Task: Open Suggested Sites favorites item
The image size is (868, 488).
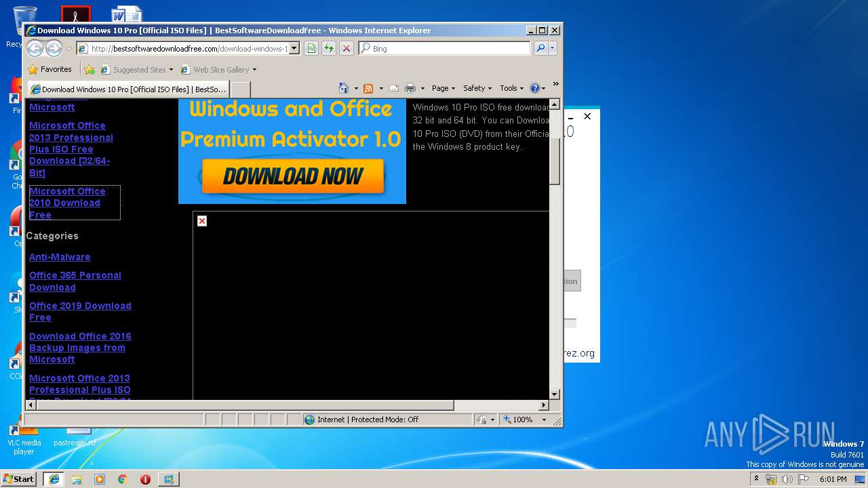Action: (136, 70)
